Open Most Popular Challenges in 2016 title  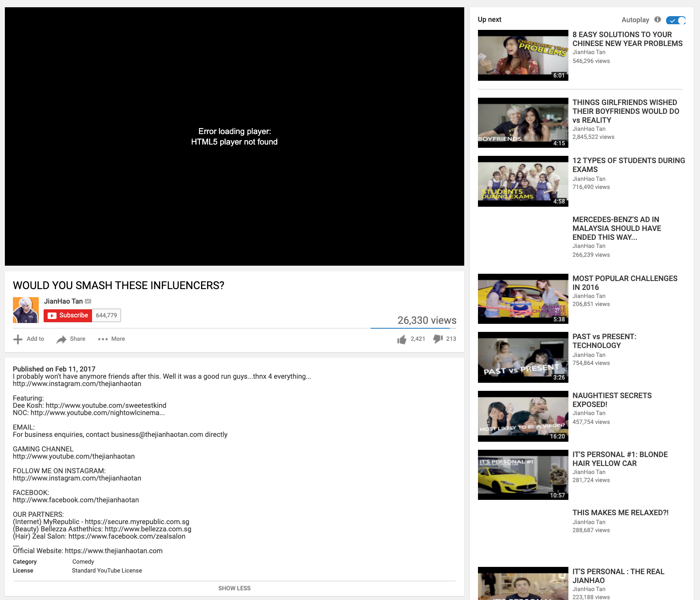pyautogui.click(x=625, y=283)
